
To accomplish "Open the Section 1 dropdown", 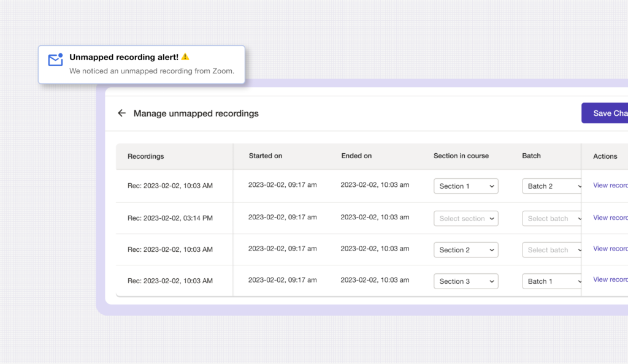I will click(x=466, y=186).
